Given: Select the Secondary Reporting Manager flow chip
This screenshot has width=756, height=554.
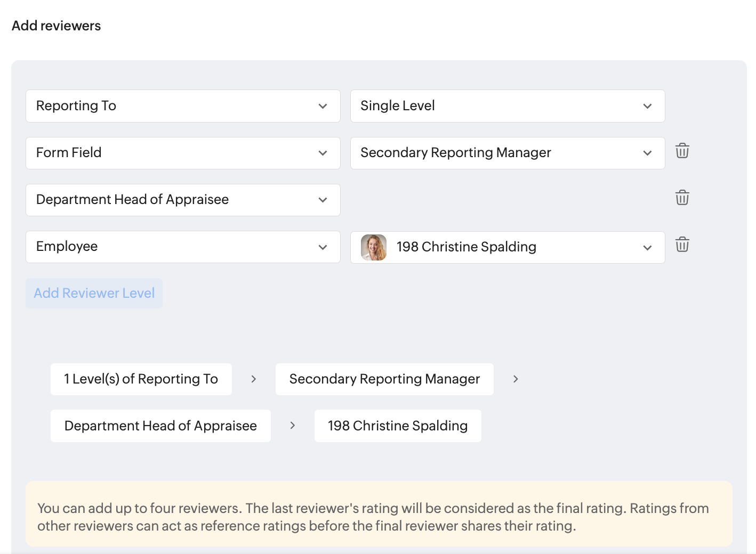Looking at the screenshot, I should point(384,379).
